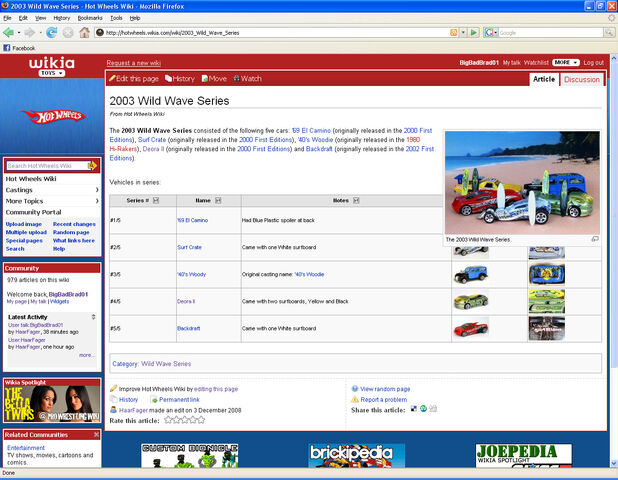Viewport: 618px width, 480px height.
Task: Click the Move page button
Action: (x=214, y=79)
